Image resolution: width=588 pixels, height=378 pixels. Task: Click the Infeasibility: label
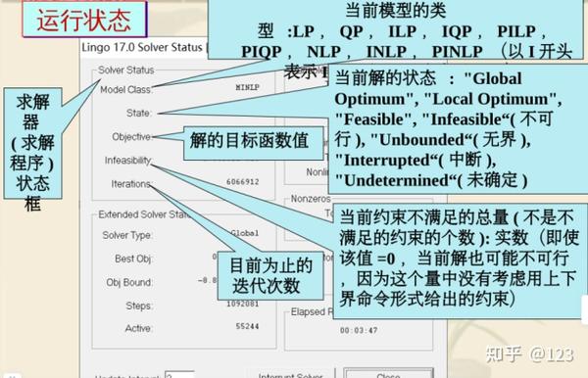coord(128,161)
